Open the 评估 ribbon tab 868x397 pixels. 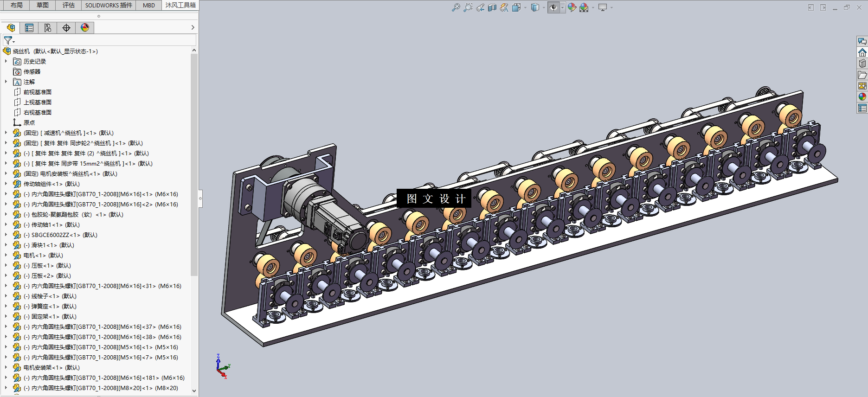click(69, 5)
